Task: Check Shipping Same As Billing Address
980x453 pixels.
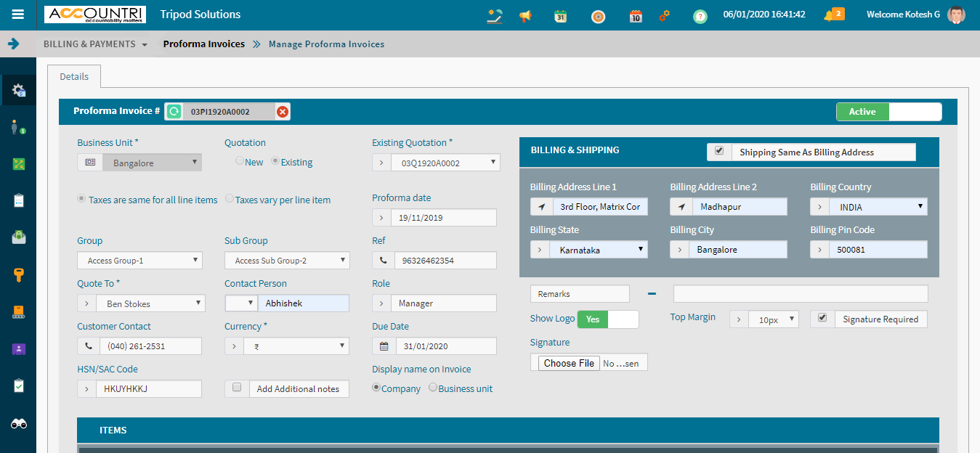Action: (719, 151)
